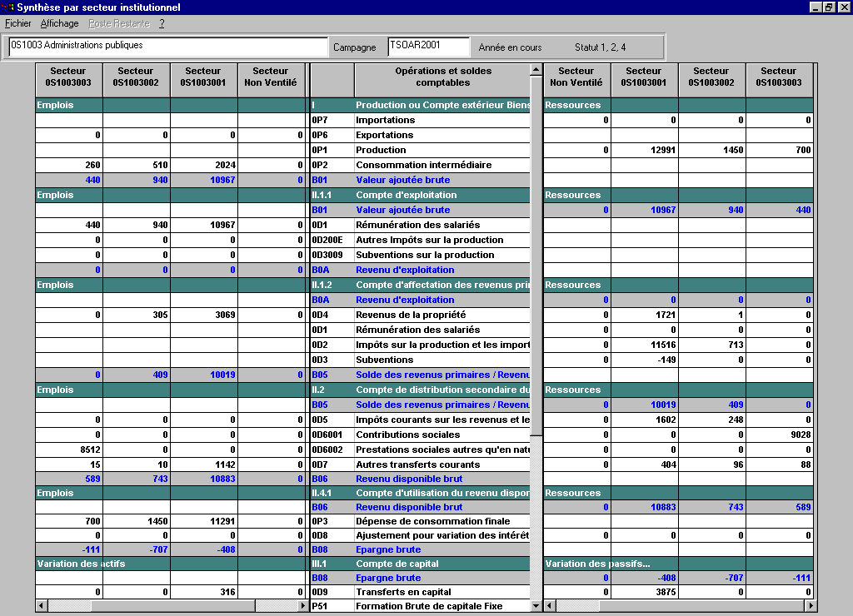853x616 pixels.
Task: Select the 0P1 Production row
Action: tap(420, 150)
